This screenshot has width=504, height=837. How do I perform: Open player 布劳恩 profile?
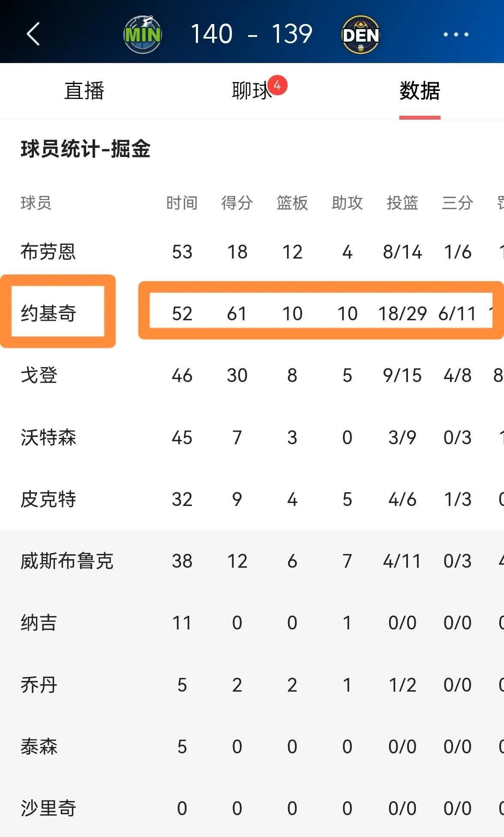click(48, 252)
